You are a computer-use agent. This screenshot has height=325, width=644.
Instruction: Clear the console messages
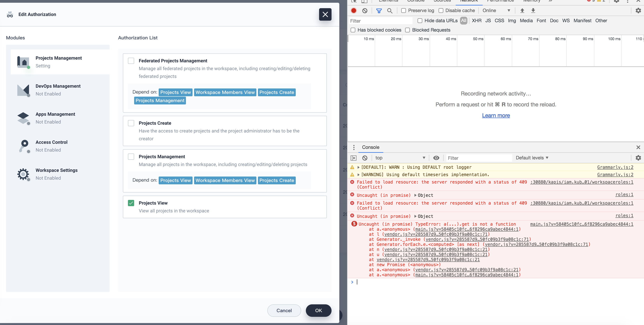click(365, 158)
